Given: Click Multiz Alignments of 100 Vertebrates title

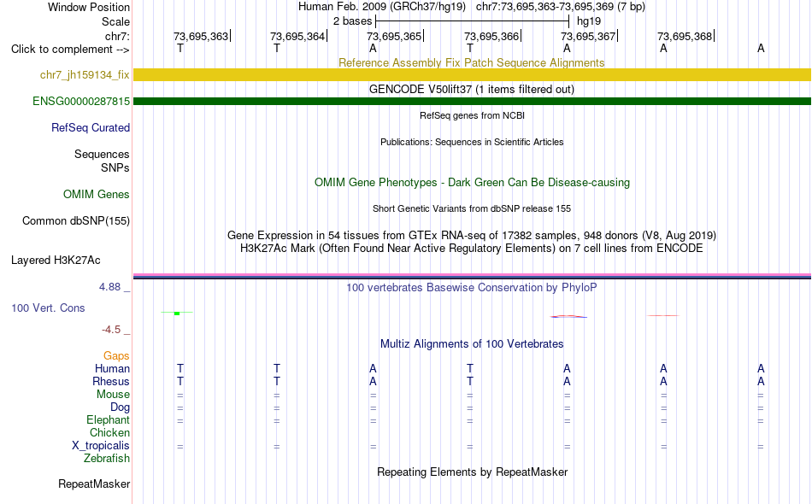Looking at the screenshot, I should click(472, 344).
